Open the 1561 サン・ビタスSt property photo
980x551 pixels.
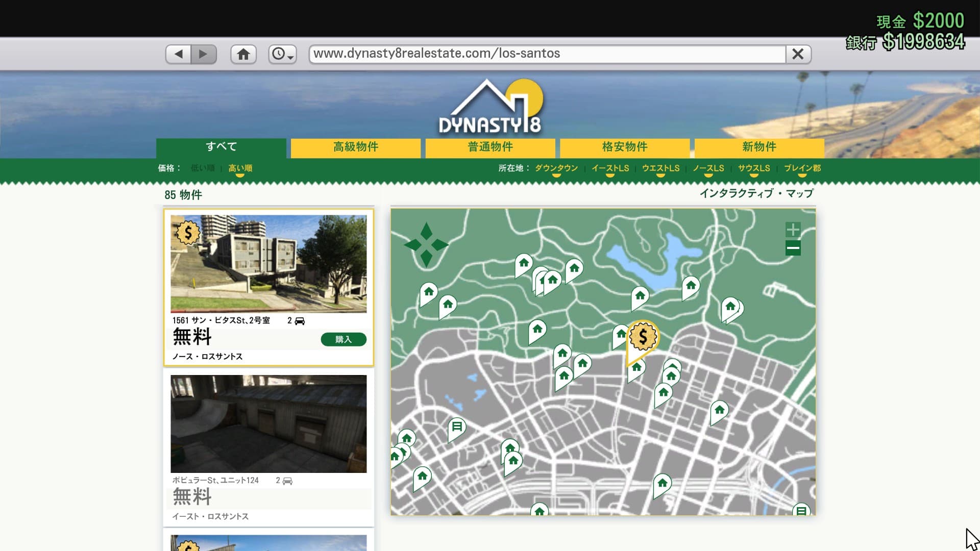tap(268, 264)
